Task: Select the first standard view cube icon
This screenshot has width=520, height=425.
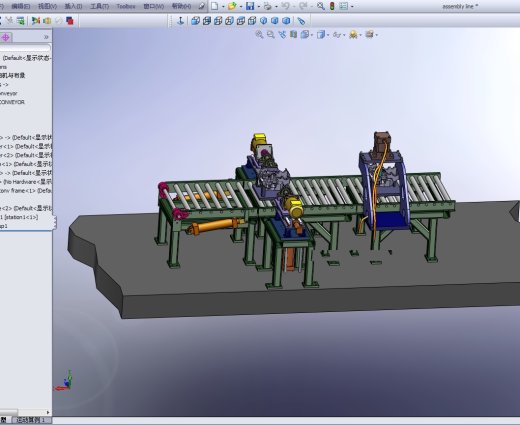Action: tap(195, 21)
